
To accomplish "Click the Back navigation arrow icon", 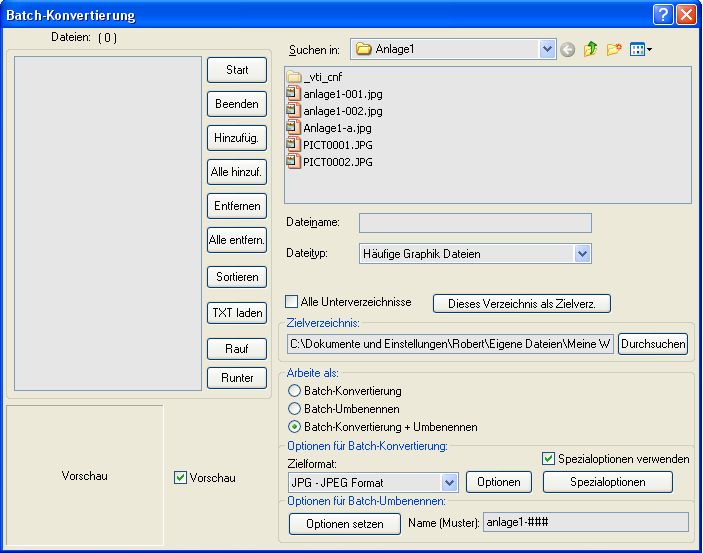I will tap(568, 49).
